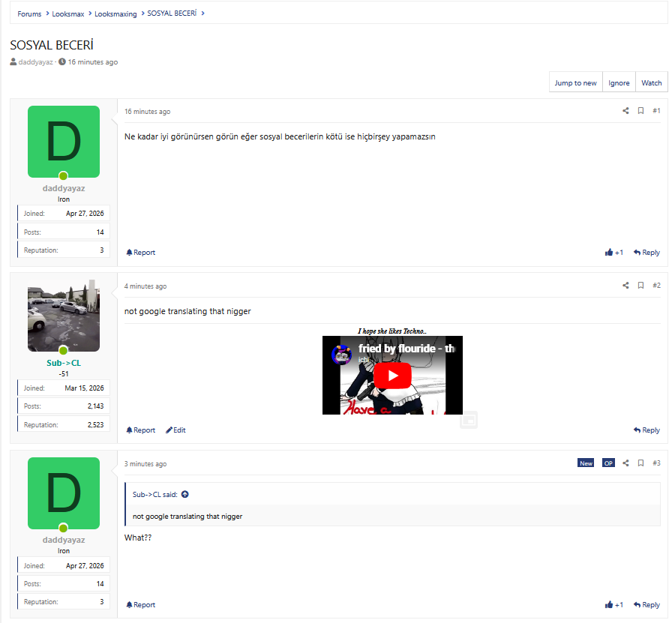Click share icon on post #1
Screen dimensions: 672x623
coord(625,111)
